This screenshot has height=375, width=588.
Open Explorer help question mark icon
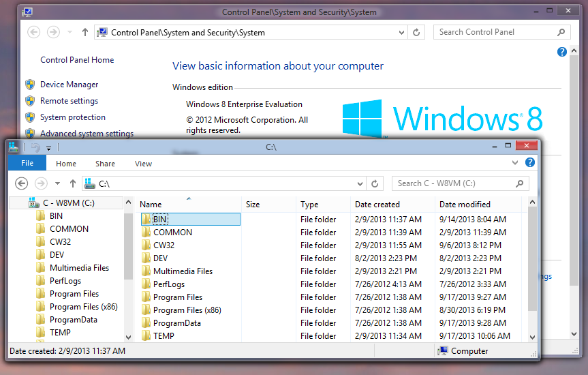point(529,162)
